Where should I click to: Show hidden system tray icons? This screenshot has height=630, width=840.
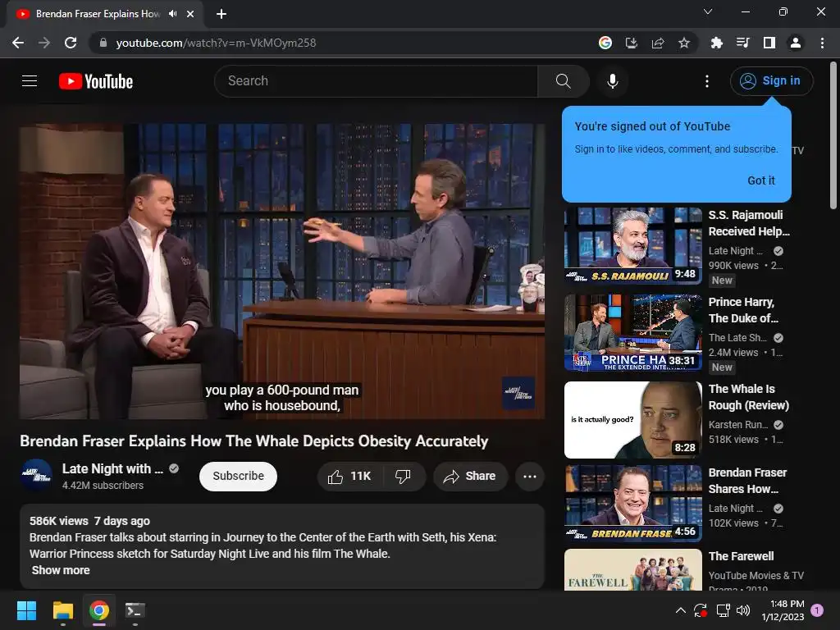[x=680, y=610]
